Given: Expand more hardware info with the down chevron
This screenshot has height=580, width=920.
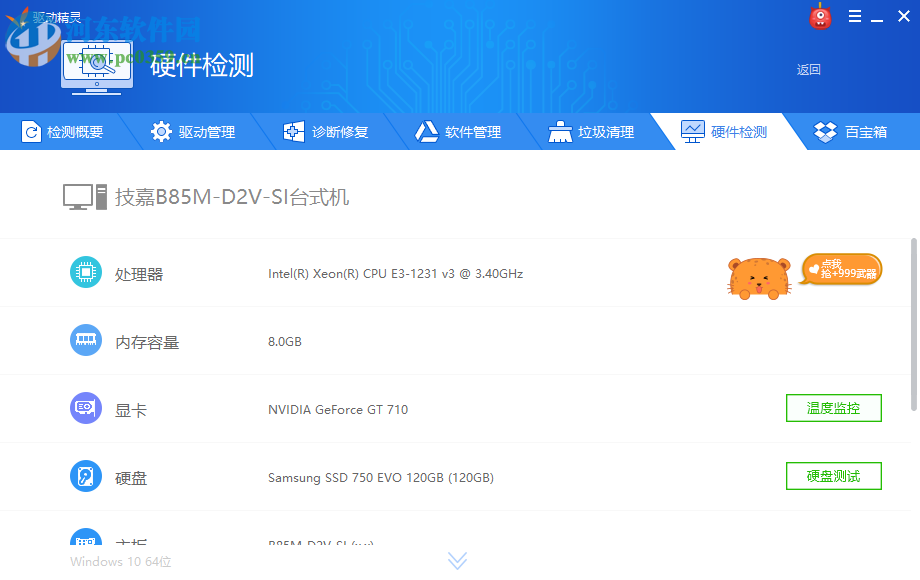Looking at the screenshot, I should [458, 560].
